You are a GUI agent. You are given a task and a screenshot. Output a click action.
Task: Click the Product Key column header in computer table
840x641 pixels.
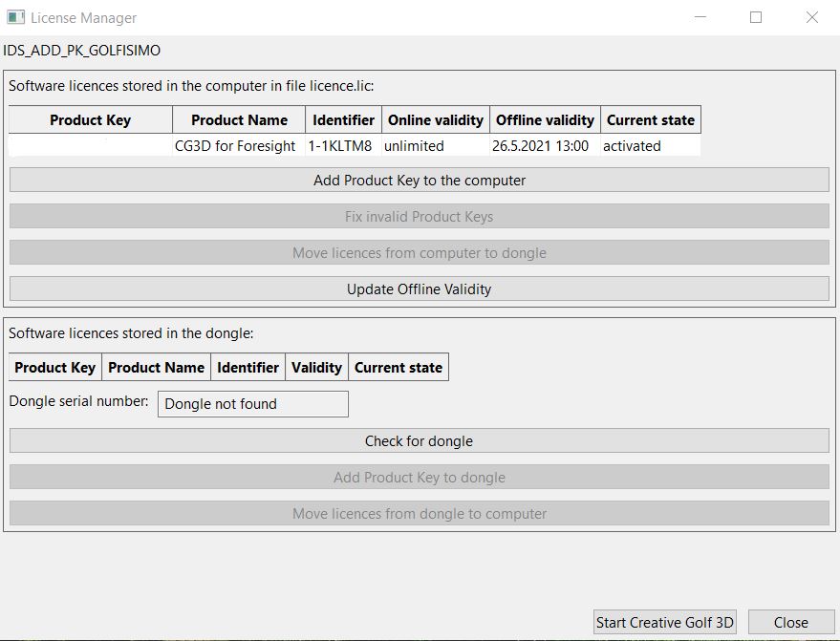(90, 119)
